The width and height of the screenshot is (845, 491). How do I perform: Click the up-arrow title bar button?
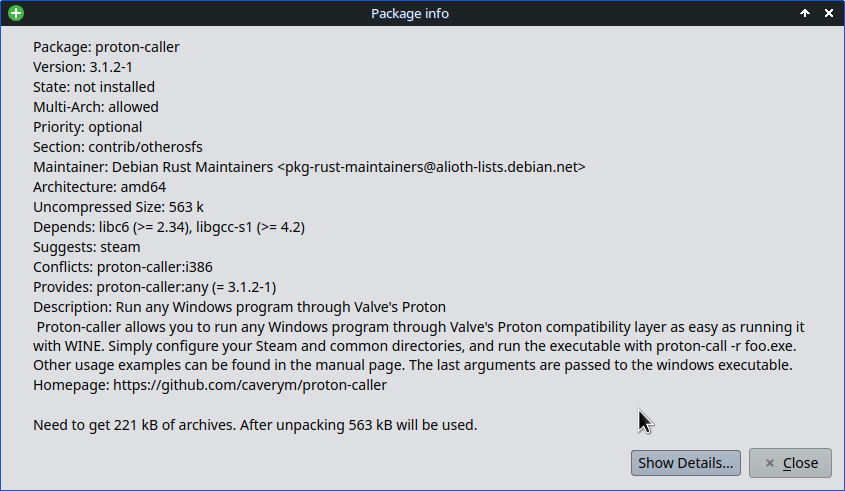click(805, 13)
